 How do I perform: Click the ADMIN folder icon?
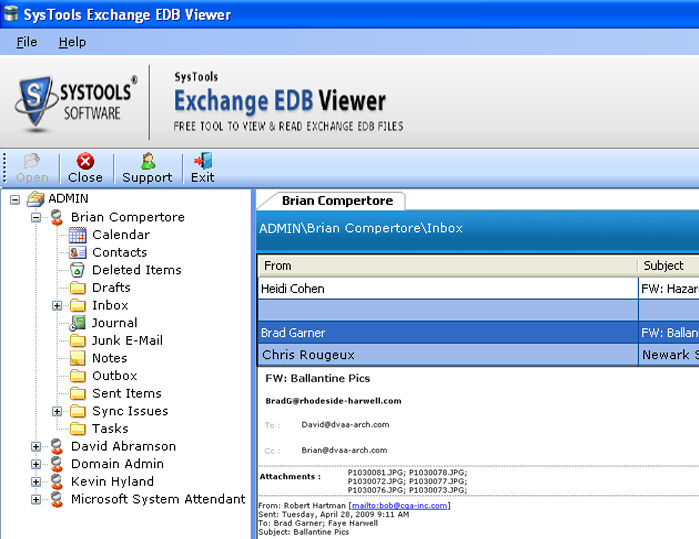coord(35,199)
